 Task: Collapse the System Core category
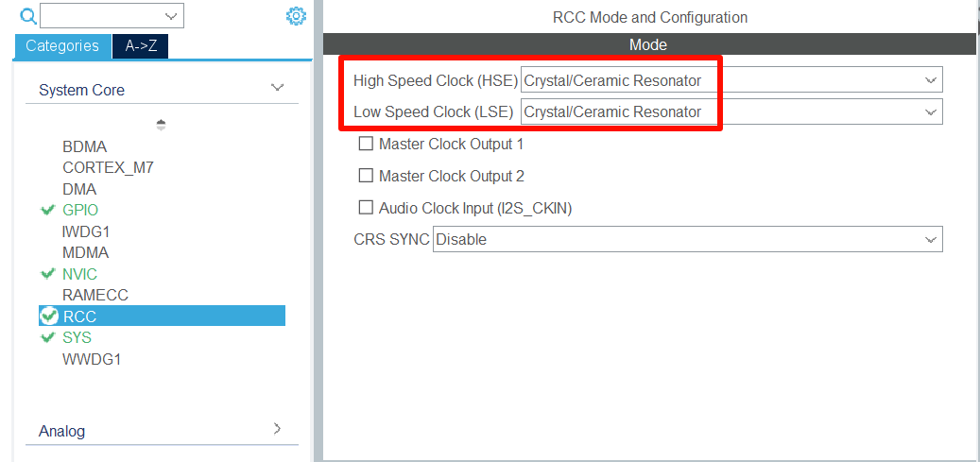coord(277,88)
